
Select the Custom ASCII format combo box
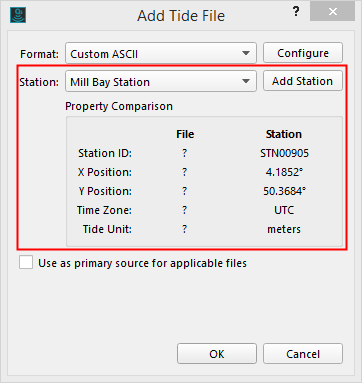click(161, 53)
